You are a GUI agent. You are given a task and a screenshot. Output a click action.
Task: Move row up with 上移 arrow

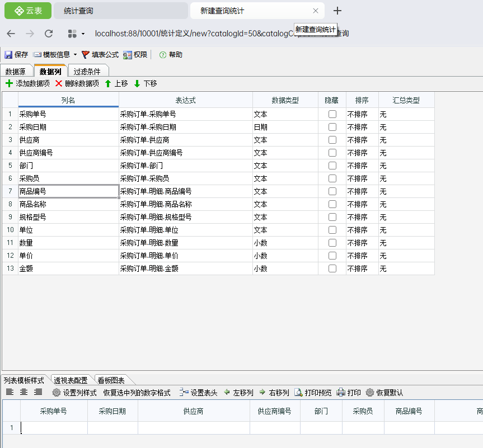[x=116, y=83]
